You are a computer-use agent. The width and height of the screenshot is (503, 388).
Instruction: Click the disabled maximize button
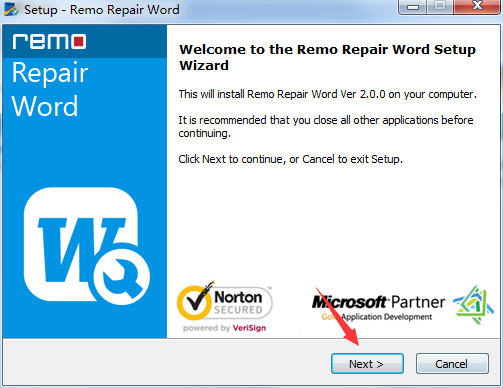440,7
